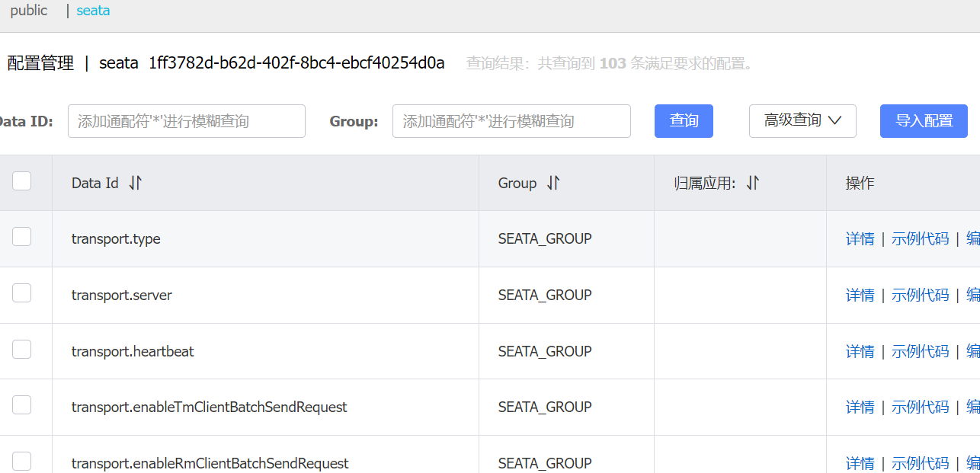Screen dimensions: 980x473
Task: Click the transport.enableRmClientBatchSendRequest Data Id text
Action: coord(210,463)
